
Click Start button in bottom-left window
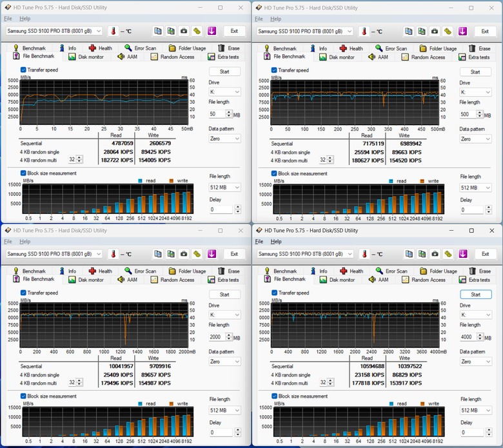pyautogui.click(x=224, y=294)
